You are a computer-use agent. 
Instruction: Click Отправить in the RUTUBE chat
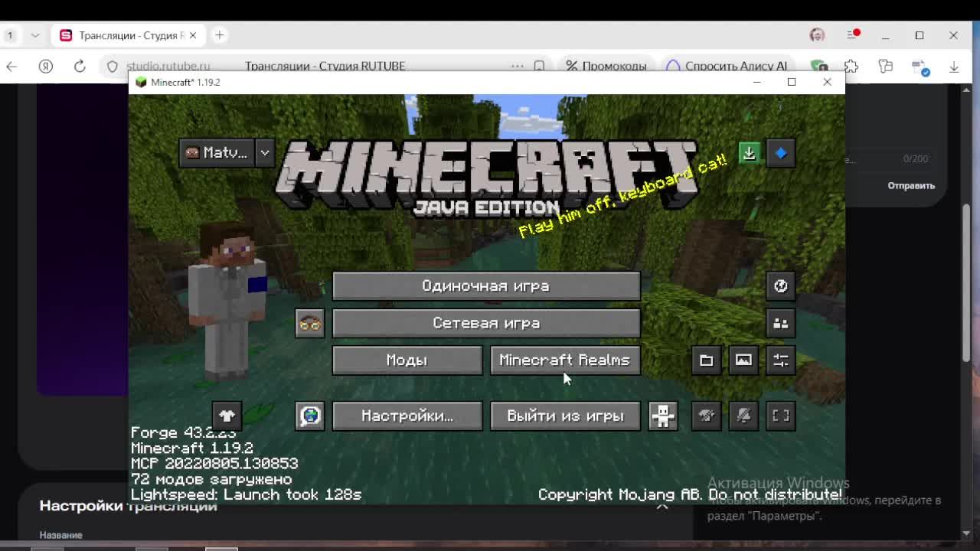tap(911, 185)
